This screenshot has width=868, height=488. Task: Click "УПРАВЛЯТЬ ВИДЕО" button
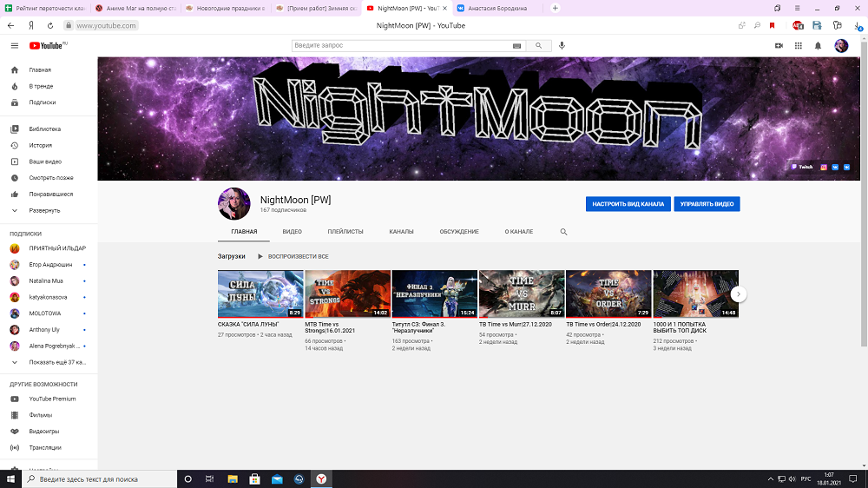707,204
